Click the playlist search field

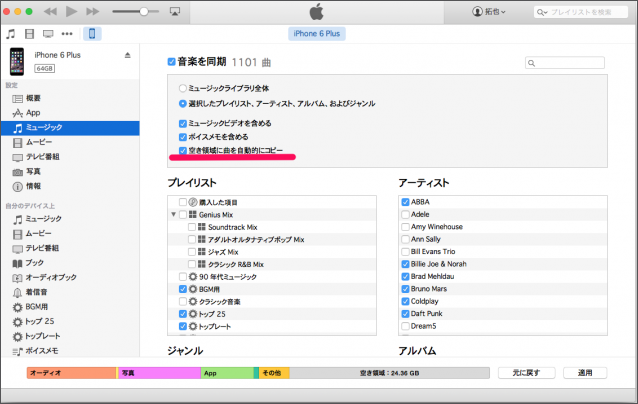pos(581,12)
